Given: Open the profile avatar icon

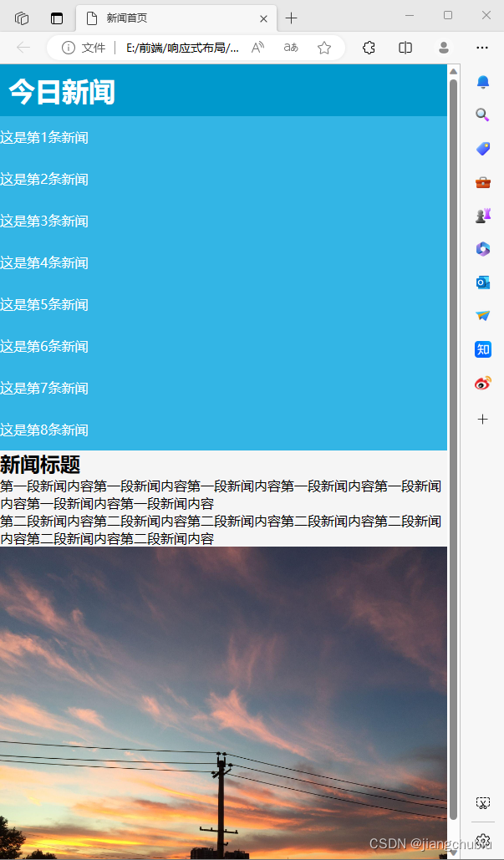Looking at the screenshot, I should click(444, 48).
